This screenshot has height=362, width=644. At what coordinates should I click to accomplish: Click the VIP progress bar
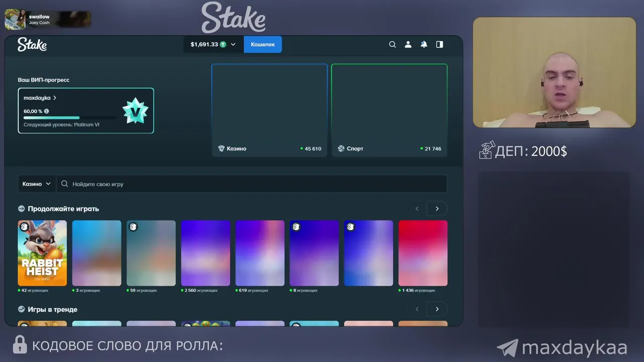pyautogui.click(x=70, y=118)
